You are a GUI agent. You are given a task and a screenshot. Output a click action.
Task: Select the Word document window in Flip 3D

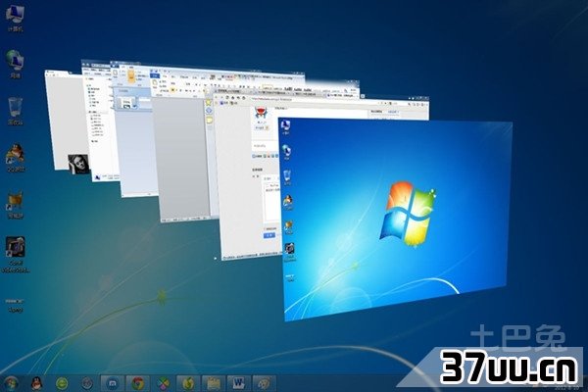(x=182, y=158)
